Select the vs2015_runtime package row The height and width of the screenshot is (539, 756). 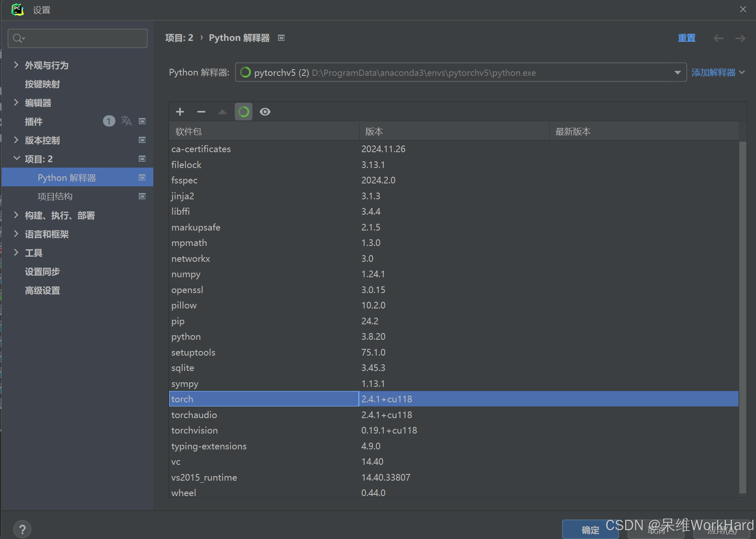pos(454,477)
